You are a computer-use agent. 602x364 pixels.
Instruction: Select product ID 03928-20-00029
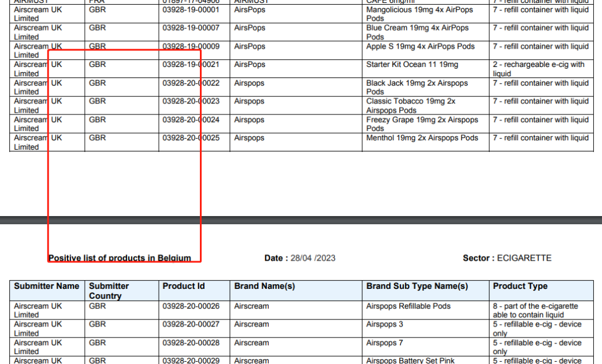191,360
